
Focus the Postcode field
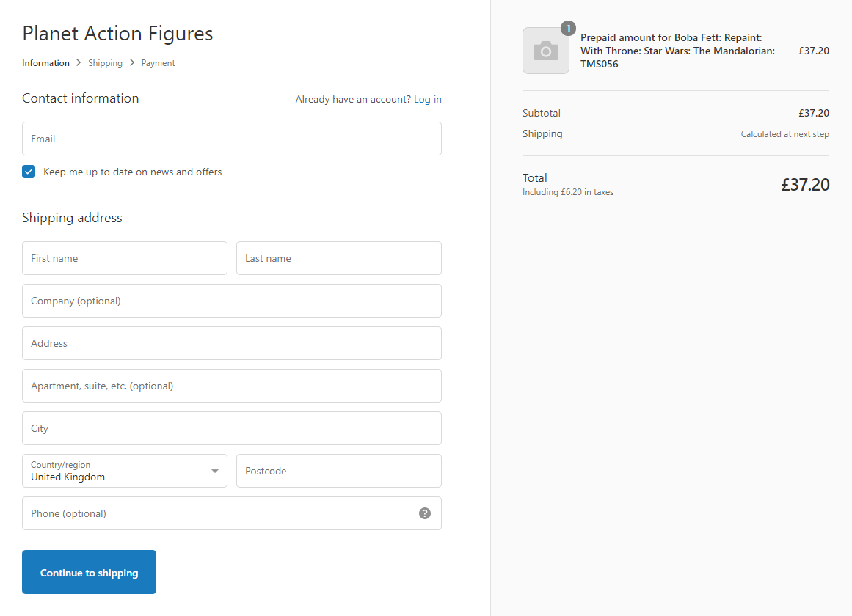pos(338,471)
